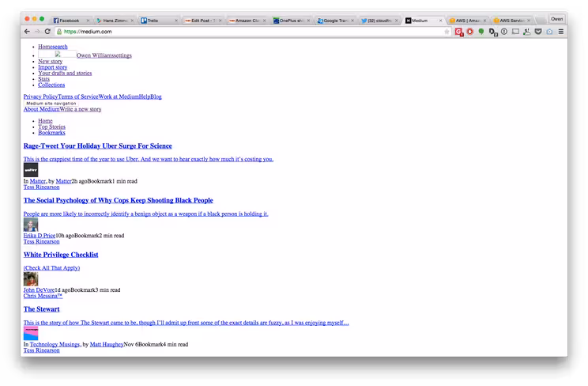This screenshot has height=386, width=588.
Task: Open a new tab with blank tab button
Action: [541, 21]
